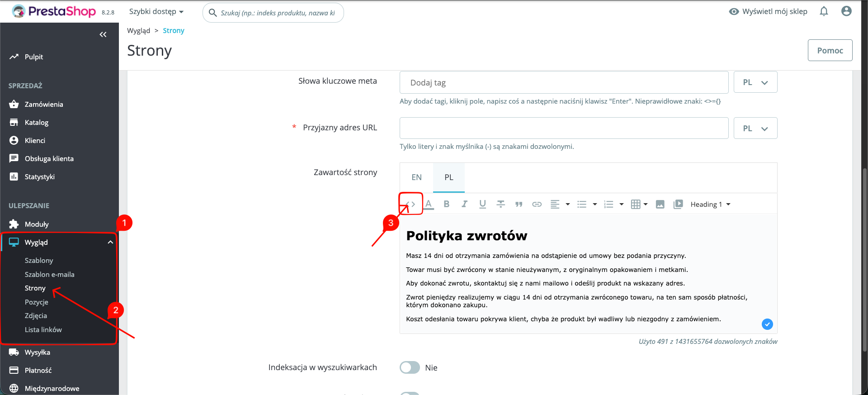Expand numbered list style options
Screen dimensions: 868x395
622,205
